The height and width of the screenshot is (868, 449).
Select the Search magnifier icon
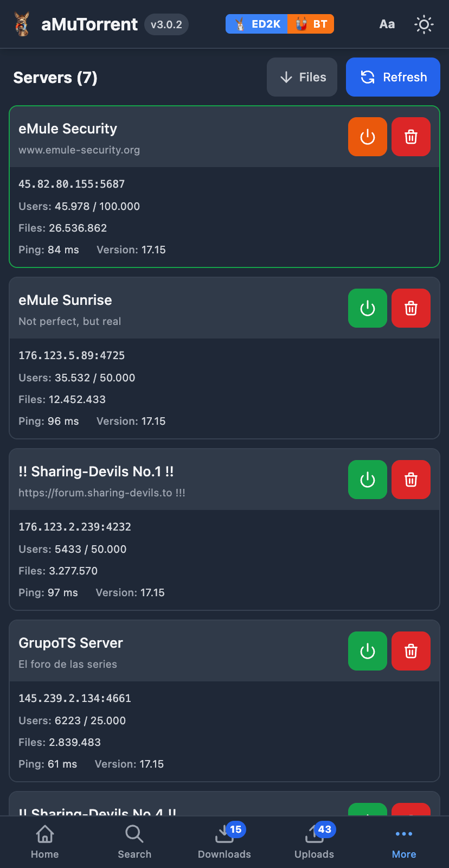(134, 841)
